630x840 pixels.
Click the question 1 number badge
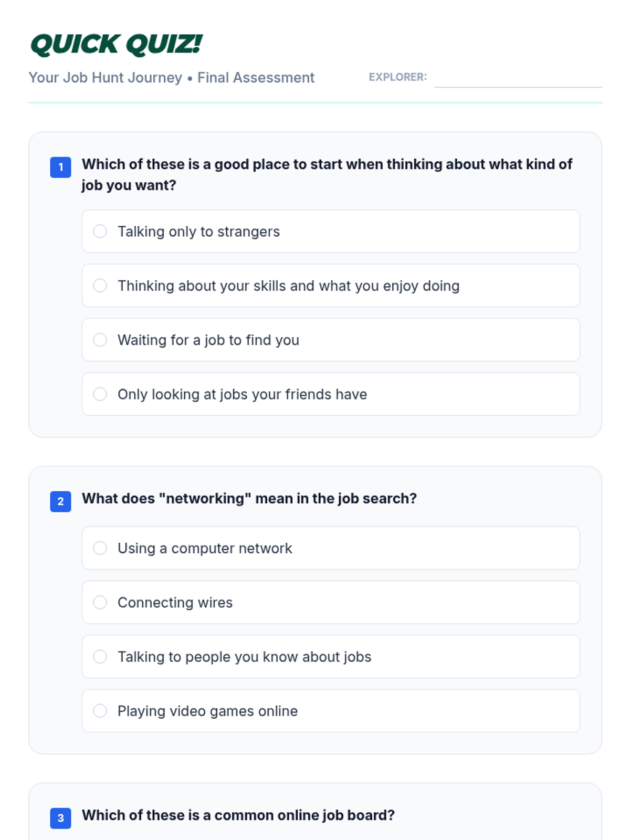click(60, 167)
